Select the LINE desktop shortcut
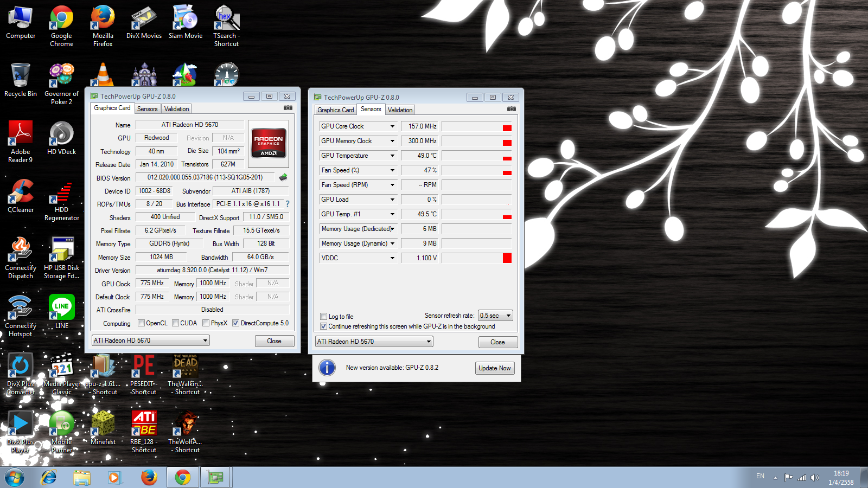This screenshot has width=868, height=488. point(62,312)
